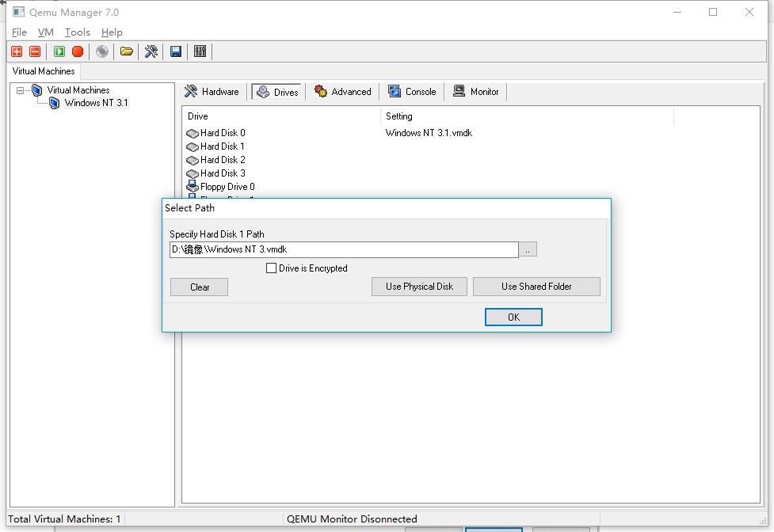
Task: Switch to the Hardware tab
Action: tap(212, 92)
